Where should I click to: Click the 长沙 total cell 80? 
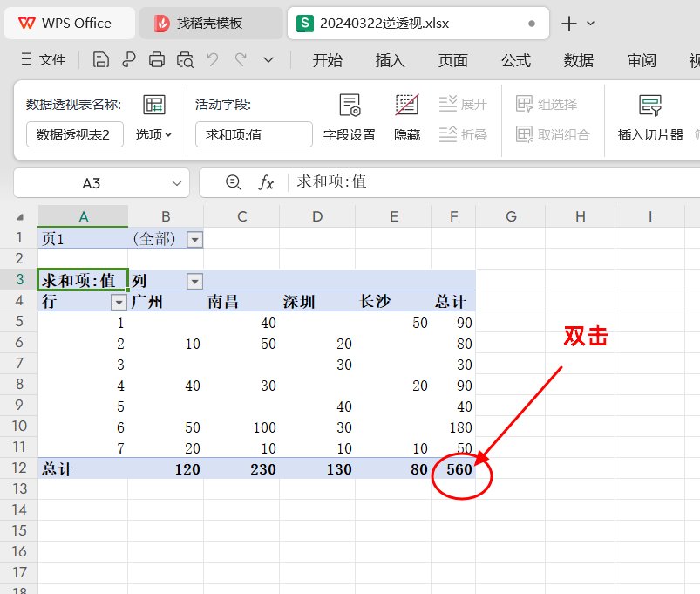point(393,469)
